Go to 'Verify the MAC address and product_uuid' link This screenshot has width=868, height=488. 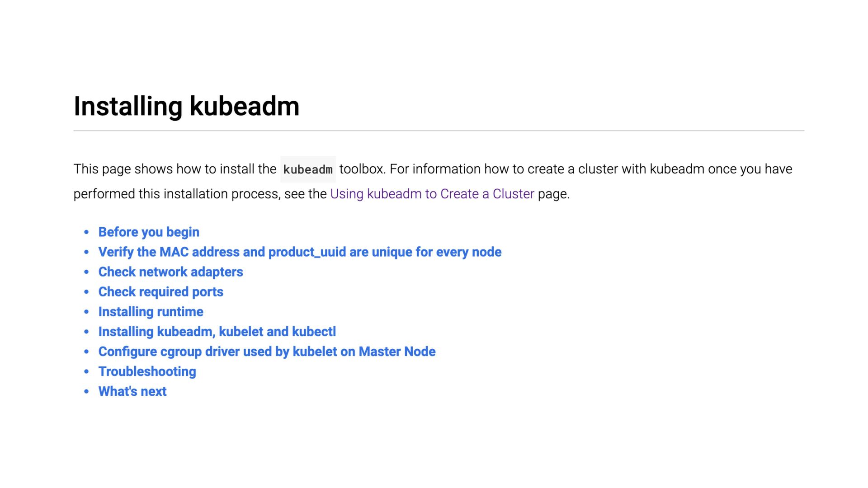tap(300, 252)
